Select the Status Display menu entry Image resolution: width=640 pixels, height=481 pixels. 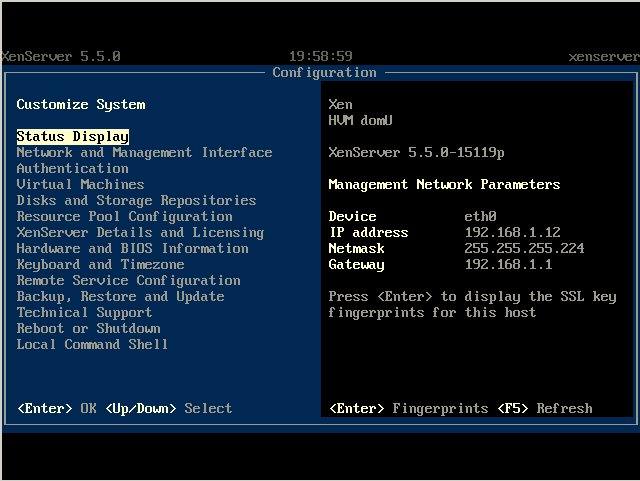(73, 136)
